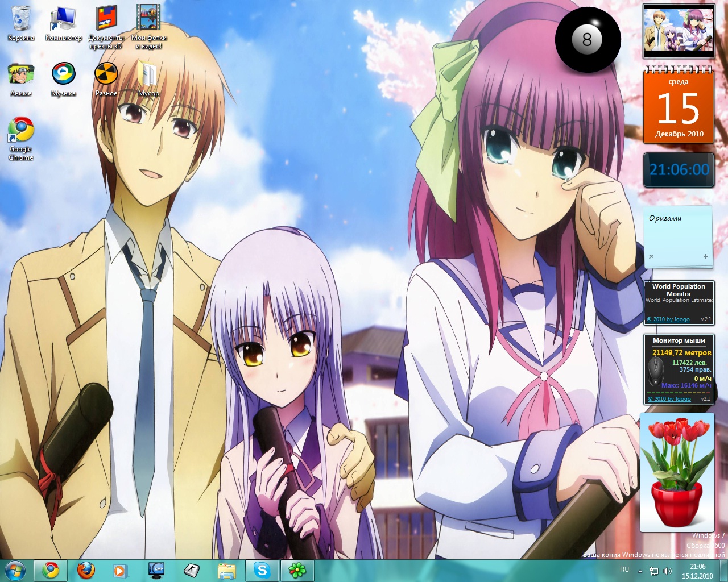Switch to Skype in the taskbar
This screenshot has width=728, height=582.
point(262,571)
